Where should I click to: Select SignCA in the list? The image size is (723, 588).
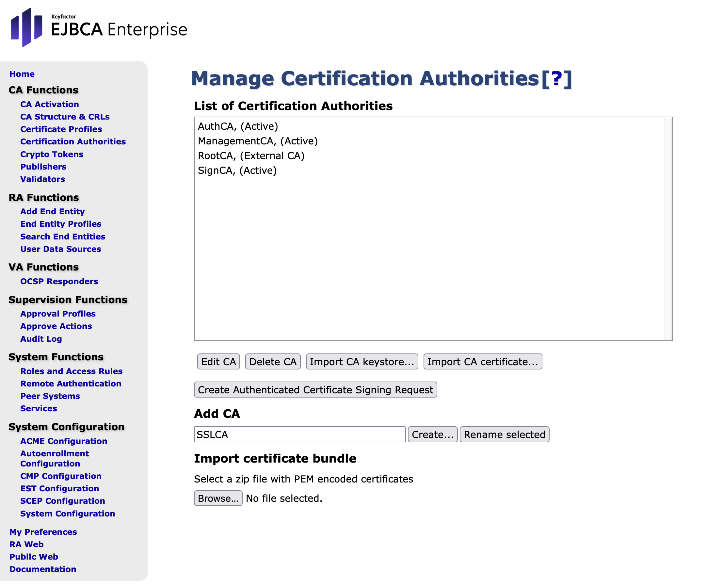pos(237,171)
